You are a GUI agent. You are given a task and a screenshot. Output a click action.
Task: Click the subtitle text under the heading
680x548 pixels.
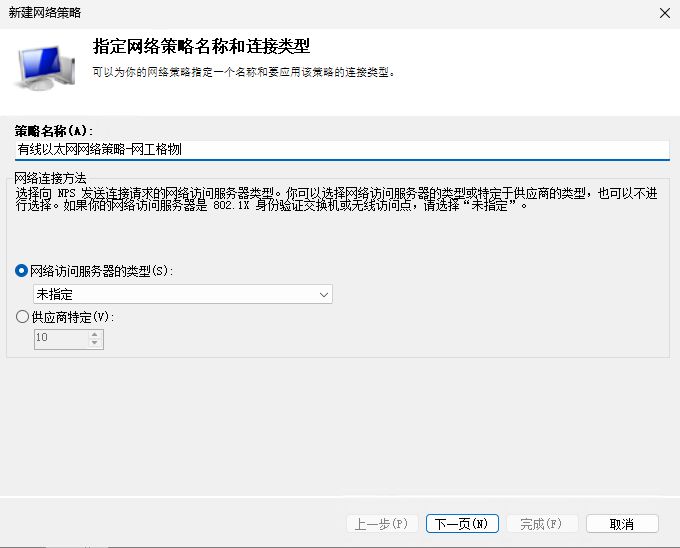[244, 72]
